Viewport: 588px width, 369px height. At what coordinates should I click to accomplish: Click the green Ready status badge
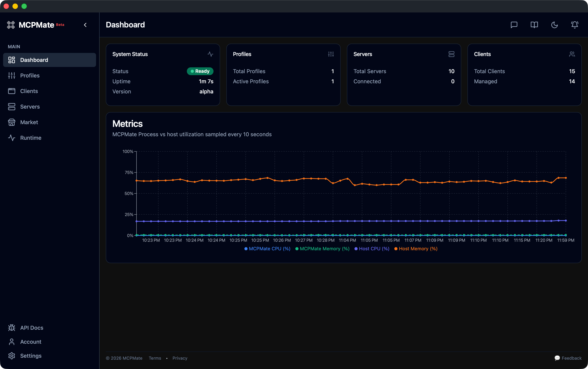pos(200,71)
